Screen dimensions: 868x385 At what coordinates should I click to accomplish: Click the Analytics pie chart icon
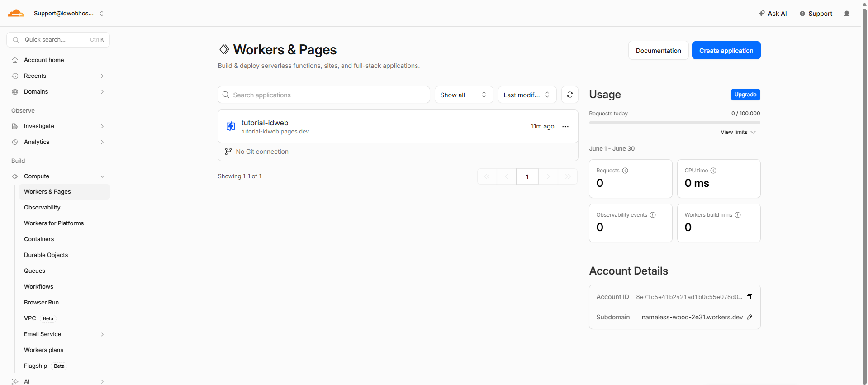tap(15, 142)
